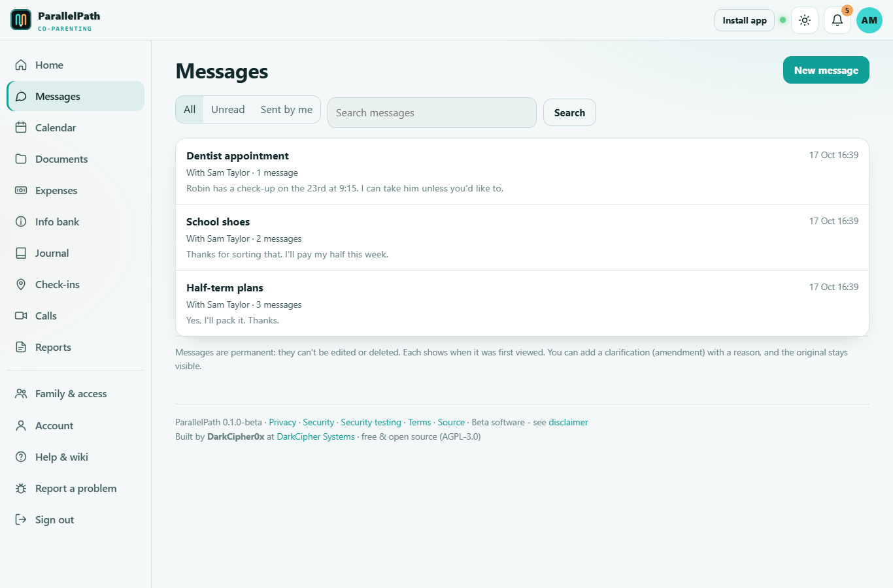Viewport: 893px width, 588px height.
Task: Click the Reports document icon
Action: [x=21, y=347]
